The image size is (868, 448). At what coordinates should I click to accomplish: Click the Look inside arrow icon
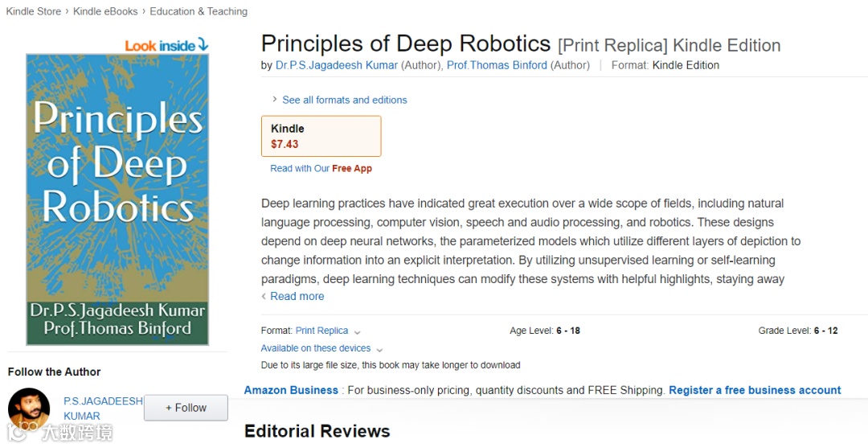203,44
